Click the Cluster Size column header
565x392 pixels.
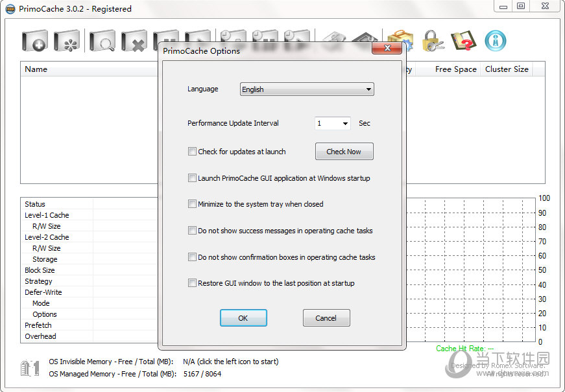507,69
